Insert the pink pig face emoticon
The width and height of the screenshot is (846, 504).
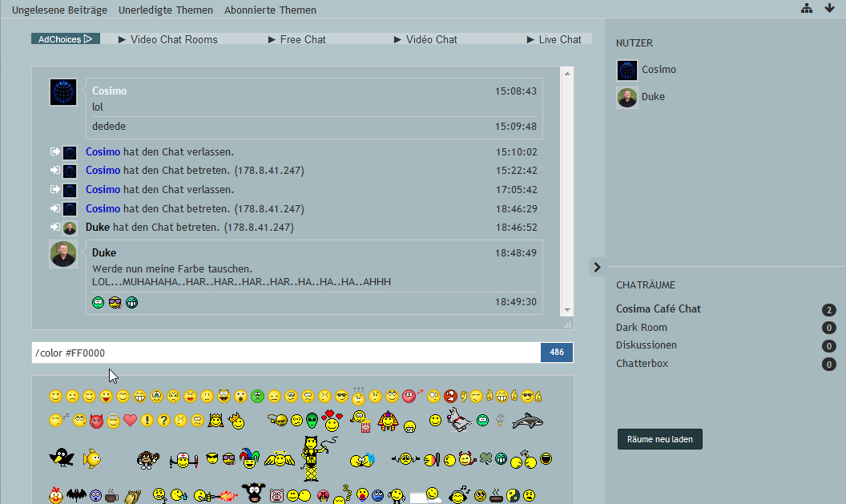point(277,495)
